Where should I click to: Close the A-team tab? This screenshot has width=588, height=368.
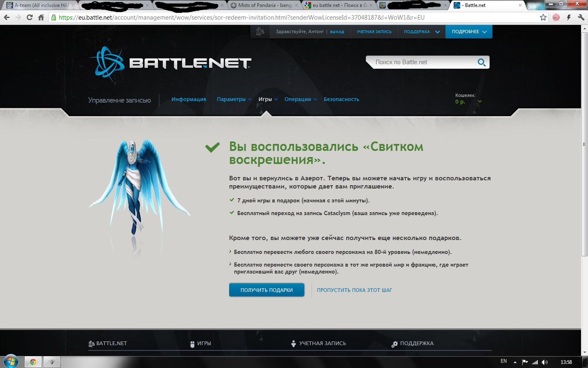tap(73, 5)
